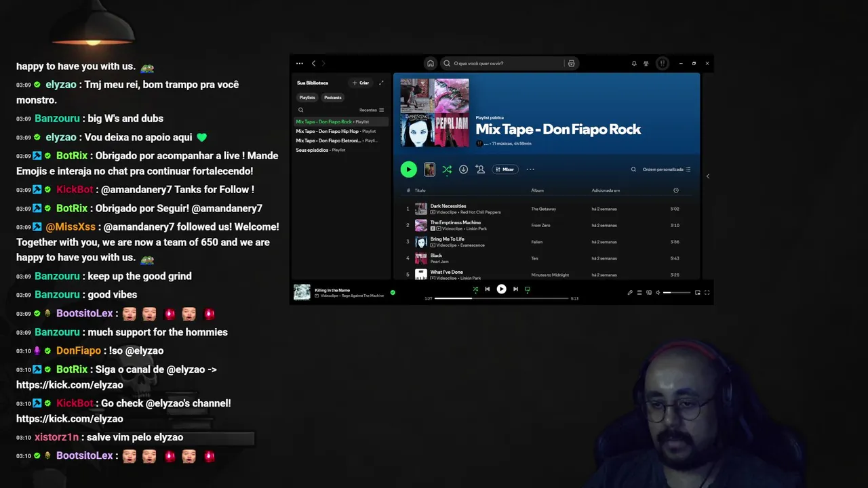Go back with the left arrow
Viewport: 868px width, 488px height.
pos(313,63)
